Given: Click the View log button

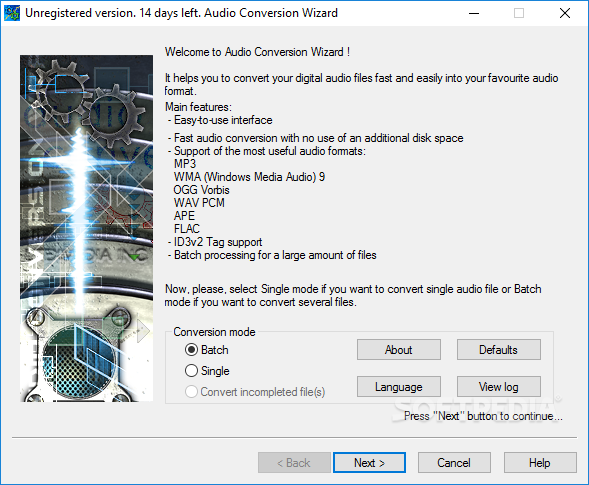Looking at the screenshot, I should [498, 387].
